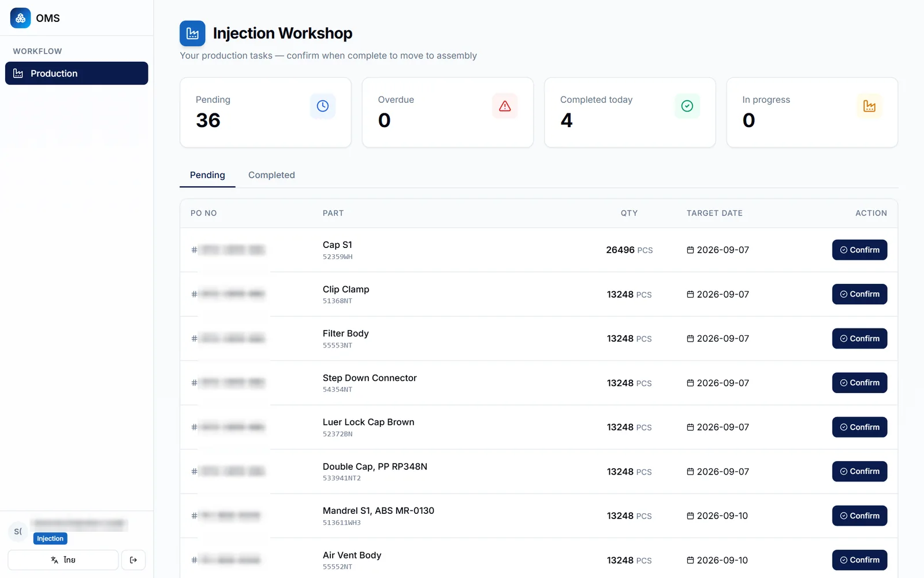Click calendar icon in the Mandrel S1 row
This screenshot has width=924, height=578.
(x=690, y=516)
